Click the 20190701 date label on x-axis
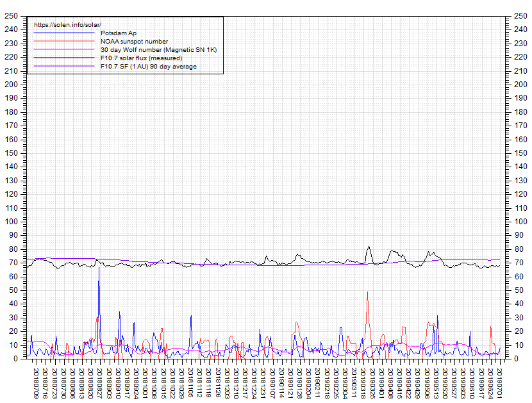This screenshot has width=532, height=403. pyautogui.click(x=499, y=383)
